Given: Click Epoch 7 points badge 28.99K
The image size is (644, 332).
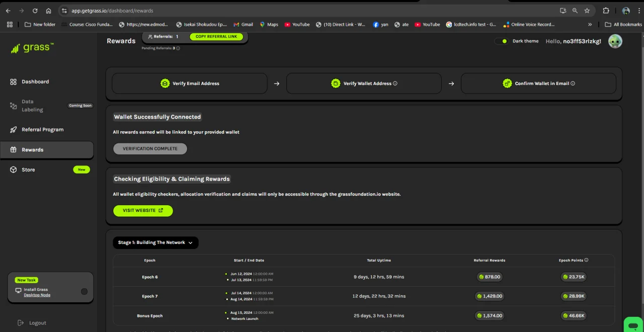Looking at the screenshot, I should tap(574, 296).
